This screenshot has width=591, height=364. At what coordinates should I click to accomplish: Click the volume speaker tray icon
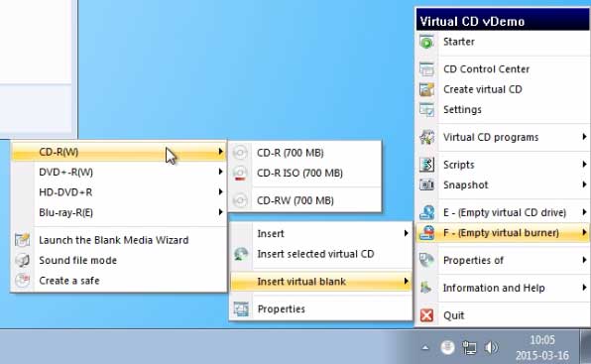491,347
